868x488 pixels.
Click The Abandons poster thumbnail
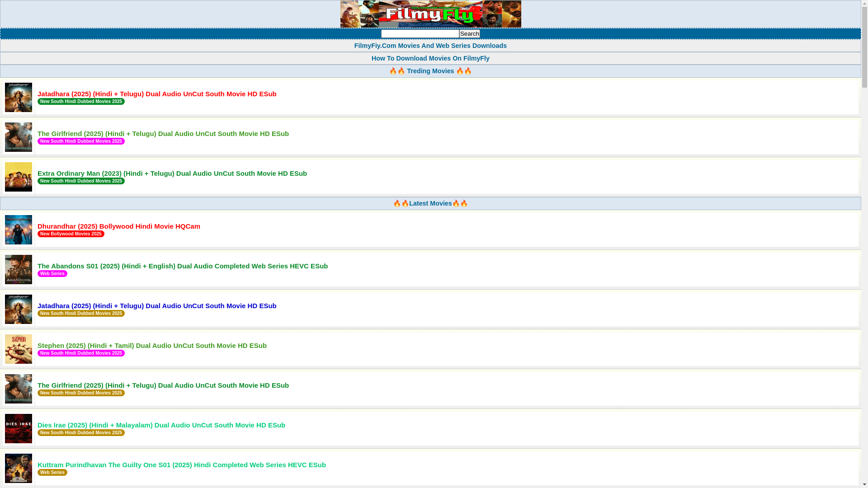tap(19, 269)
